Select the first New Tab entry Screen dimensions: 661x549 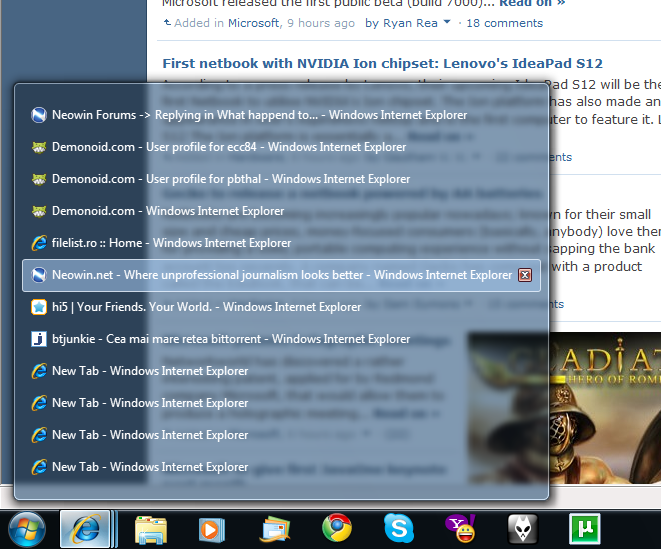[x=281, y=371]
